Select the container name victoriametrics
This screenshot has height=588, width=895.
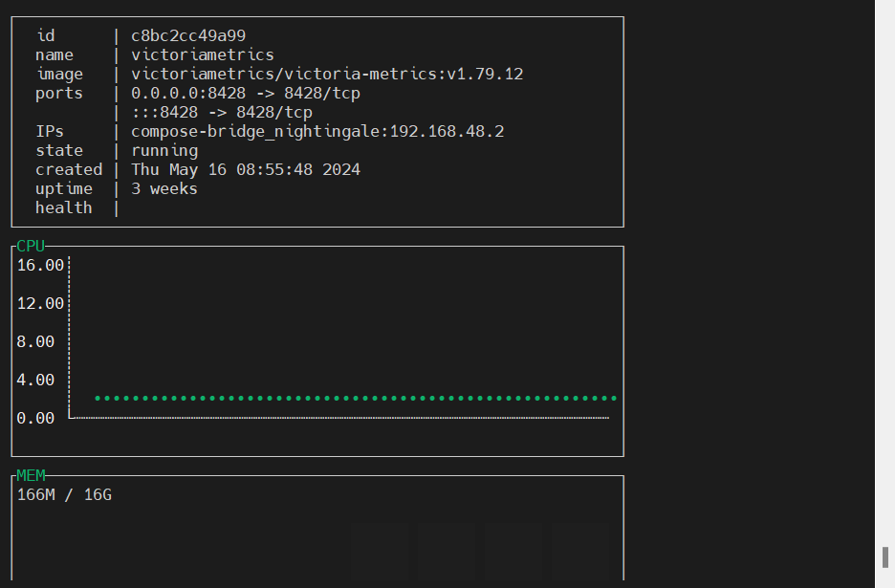(x=202, y=55)
